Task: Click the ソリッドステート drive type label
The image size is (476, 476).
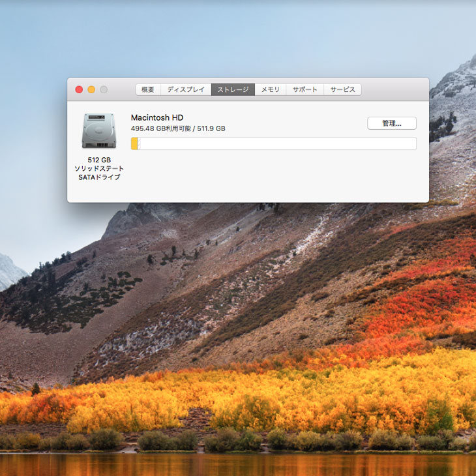Action: [99, 168]
